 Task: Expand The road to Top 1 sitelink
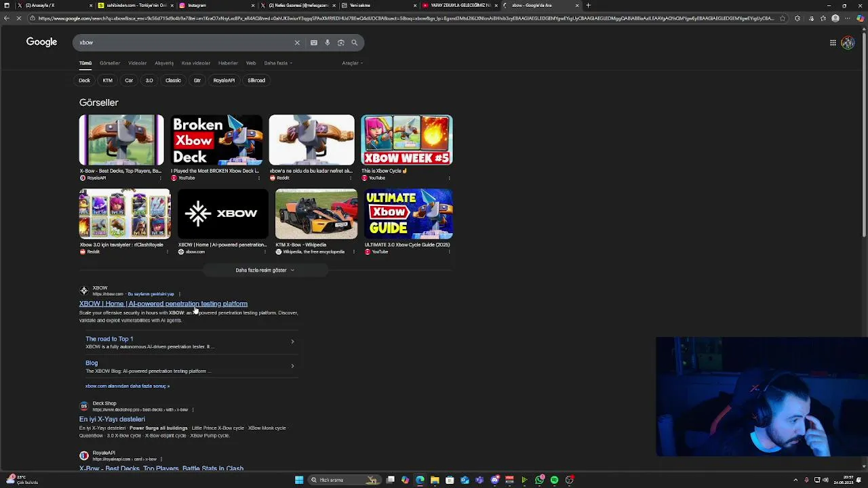pyautogui.click(x=292, y=342)
